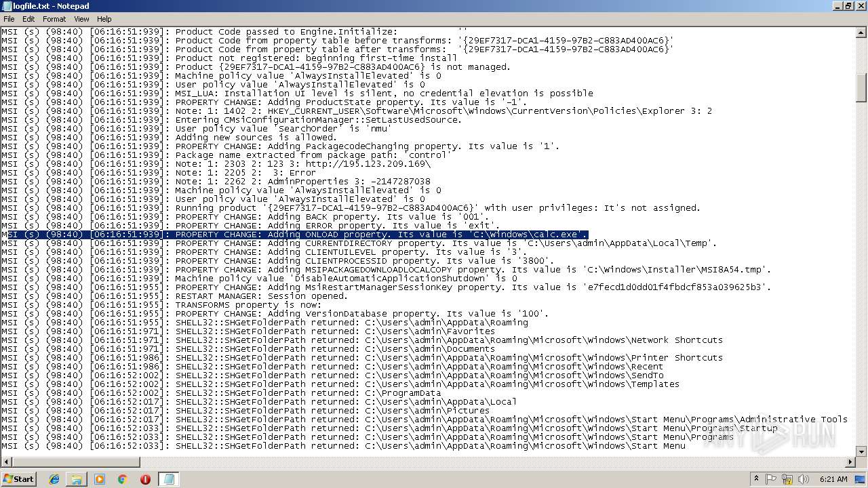Click the 'Adding new sources is allowed.' line

coord(169,138)
